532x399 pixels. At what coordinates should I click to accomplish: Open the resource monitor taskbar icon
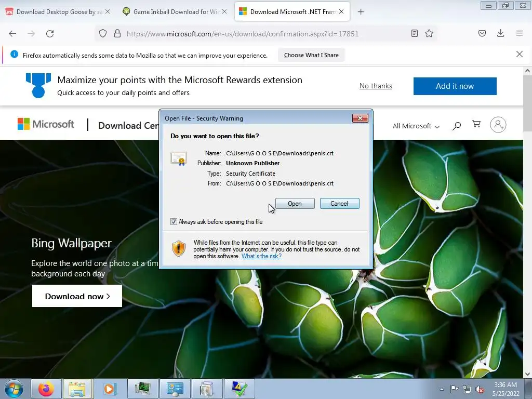(142, 389)
